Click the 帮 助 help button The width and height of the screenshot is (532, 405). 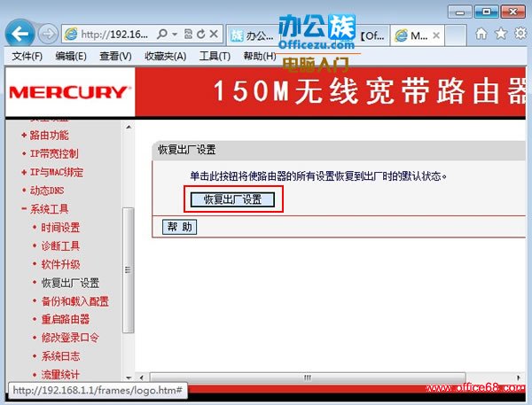pos(180,227)
